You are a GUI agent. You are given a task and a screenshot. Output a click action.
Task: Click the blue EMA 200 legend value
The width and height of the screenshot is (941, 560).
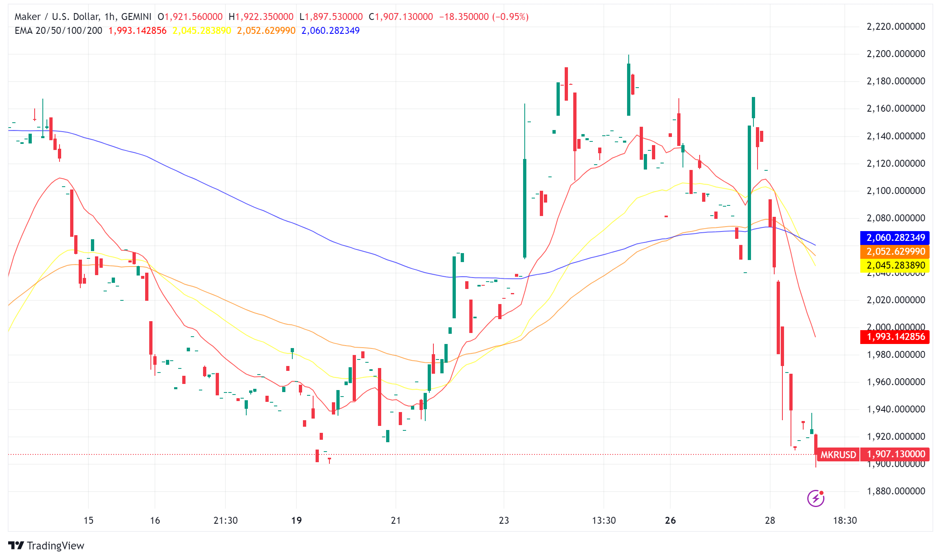[330, 31]
